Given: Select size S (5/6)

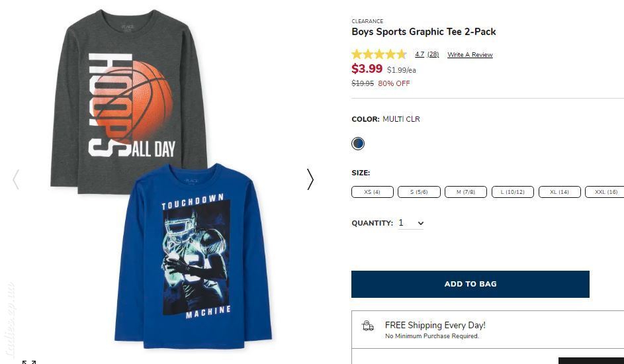Looking at the screenshot, I should tap(419, 192).
